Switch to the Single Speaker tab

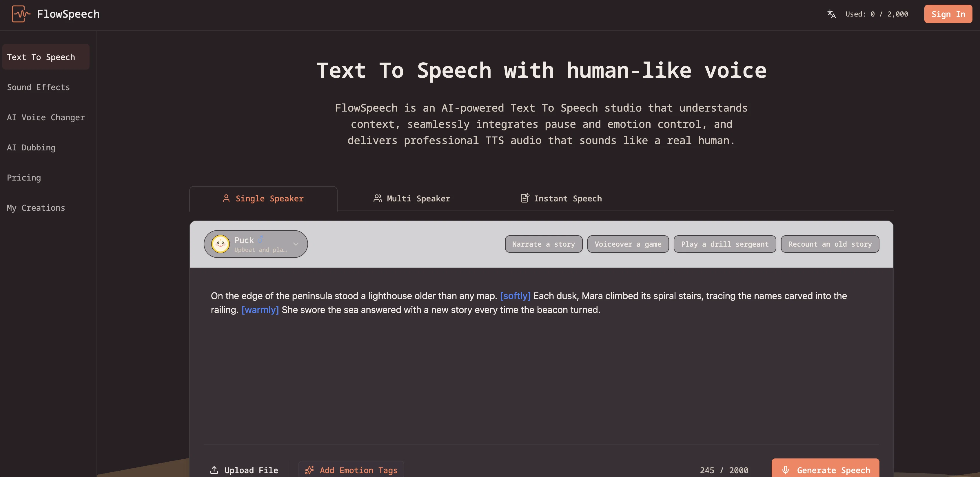click(x=263, y=199)
